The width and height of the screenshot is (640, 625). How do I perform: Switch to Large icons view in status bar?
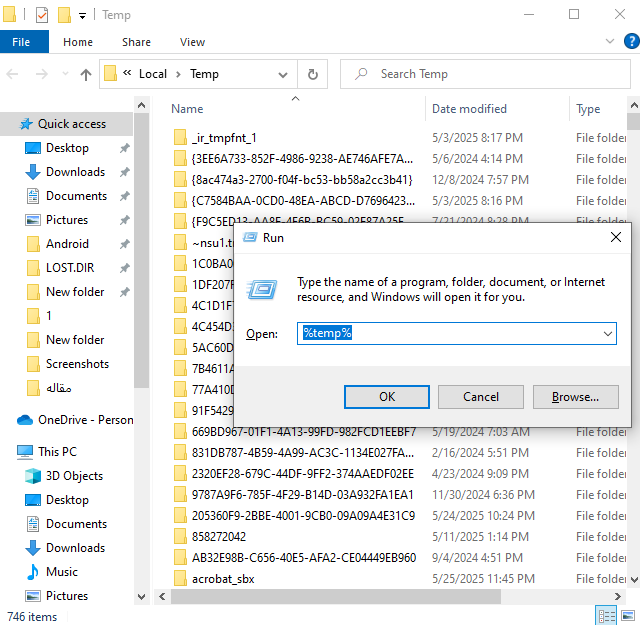[628, 616]
